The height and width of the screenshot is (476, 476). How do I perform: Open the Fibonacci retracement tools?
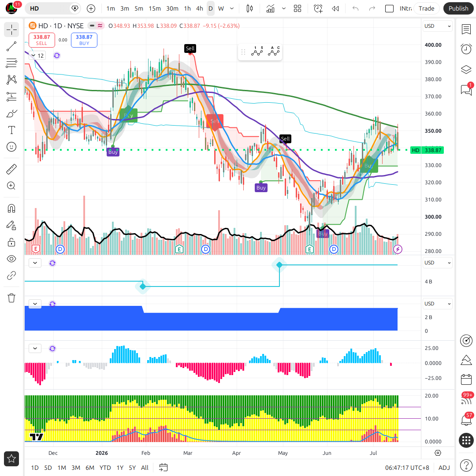11,63
